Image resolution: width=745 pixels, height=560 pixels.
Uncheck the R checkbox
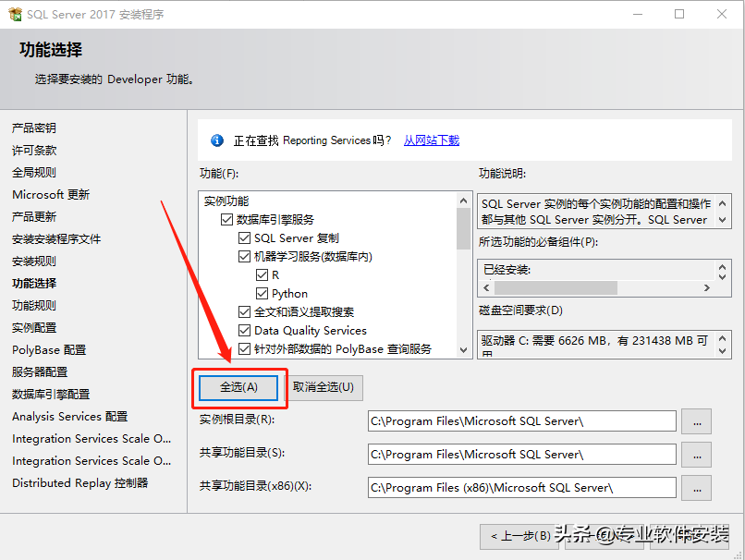point(262,275)
